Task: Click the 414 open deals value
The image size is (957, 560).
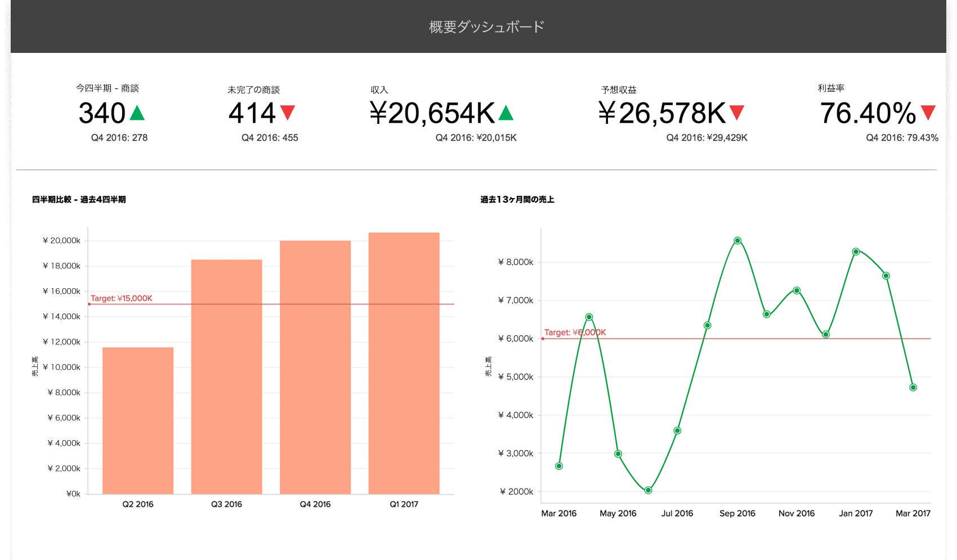Action: pyautogui.click(x=252, y=113)
